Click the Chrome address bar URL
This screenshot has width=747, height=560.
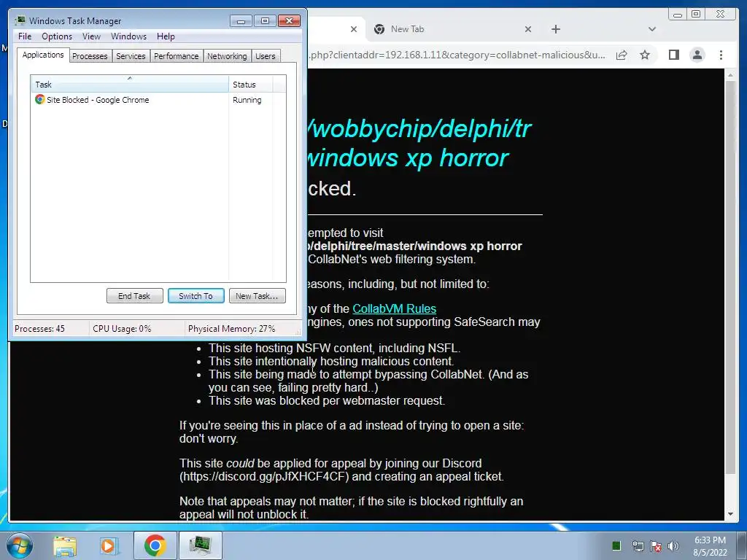(457, 55)
